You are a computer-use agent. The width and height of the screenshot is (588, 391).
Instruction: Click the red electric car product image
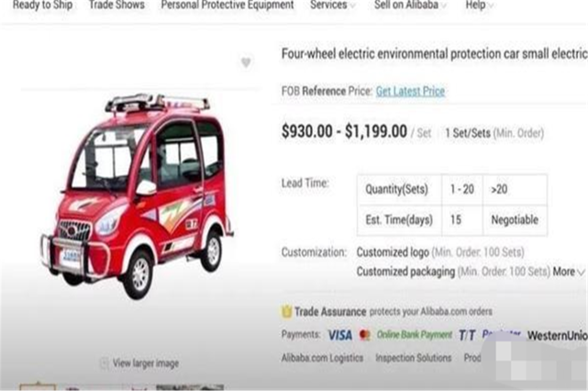[137, 195]
